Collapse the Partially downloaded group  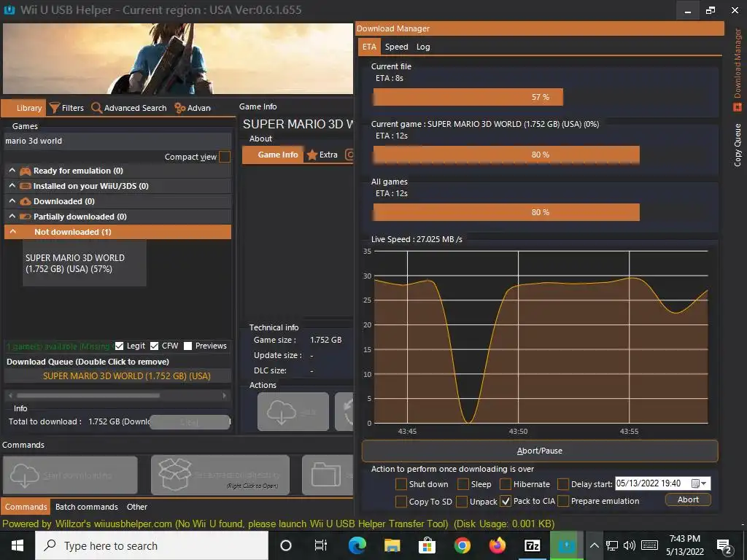point(12,216)
